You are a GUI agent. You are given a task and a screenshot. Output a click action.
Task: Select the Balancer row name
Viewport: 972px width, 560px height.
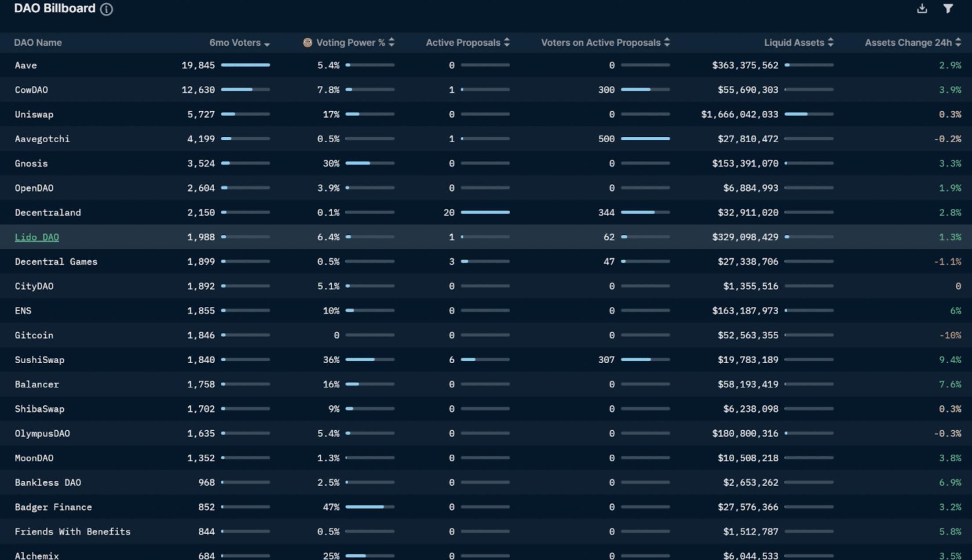37,385
